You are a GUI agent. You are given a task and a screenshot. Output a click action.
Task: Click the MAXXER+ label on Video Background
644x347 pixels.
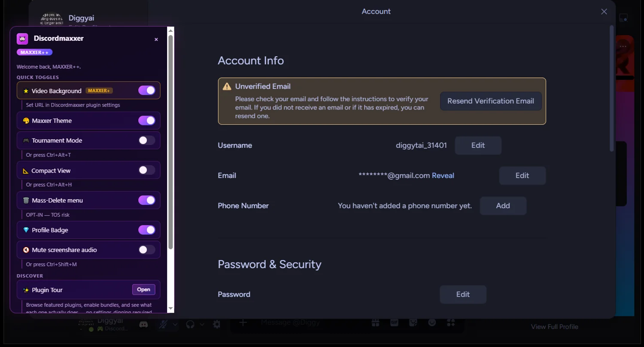pyautogui.click(x=99, y=91)
